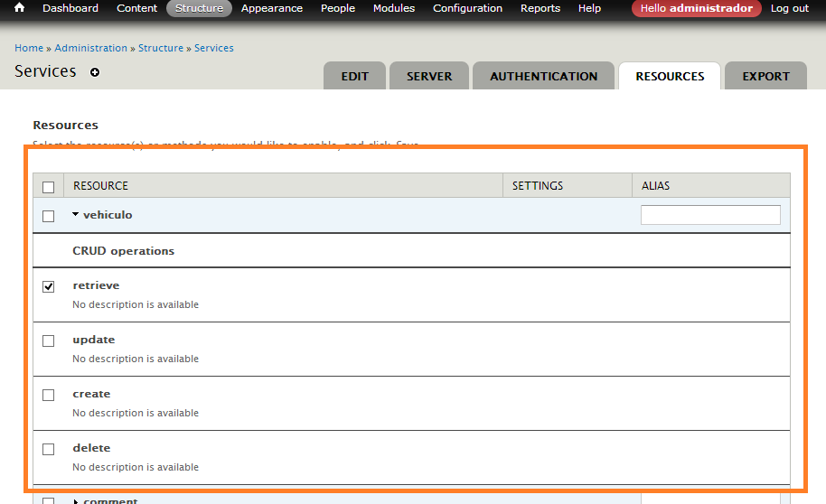Click the Log out link
826x504 pixels.
point(789,8)
